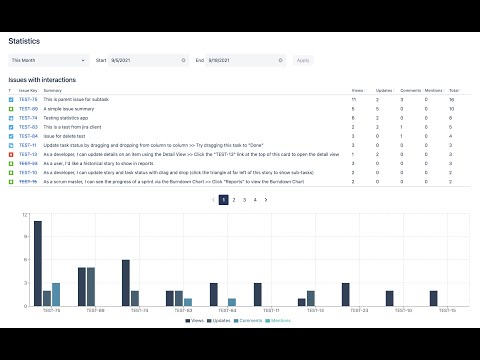Image resolution: width=480 pixels, height=360 pixels.
Task: Click the summary 'Issue for delete test'
Action: click(64, 136)
